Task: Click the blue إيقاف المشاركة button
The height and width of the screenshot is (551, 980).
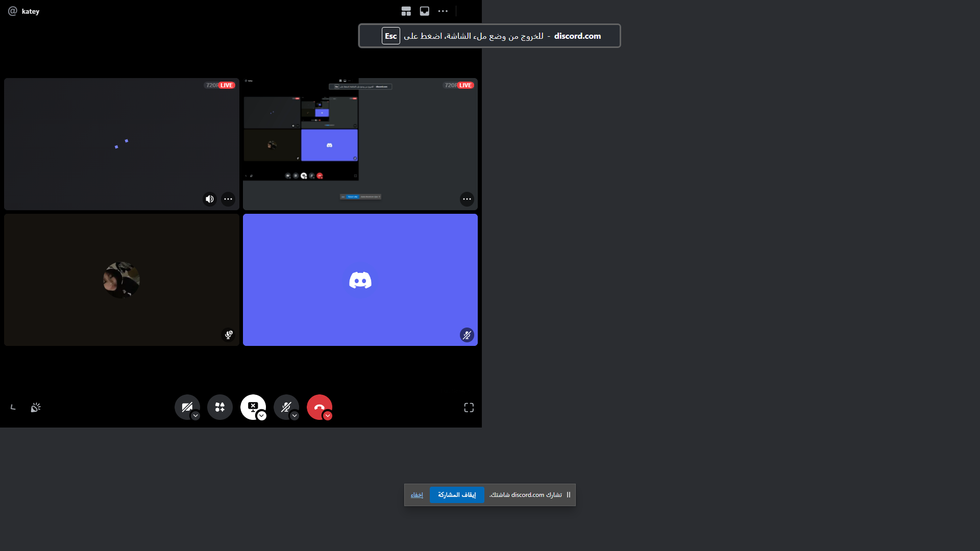Action: 457,495
